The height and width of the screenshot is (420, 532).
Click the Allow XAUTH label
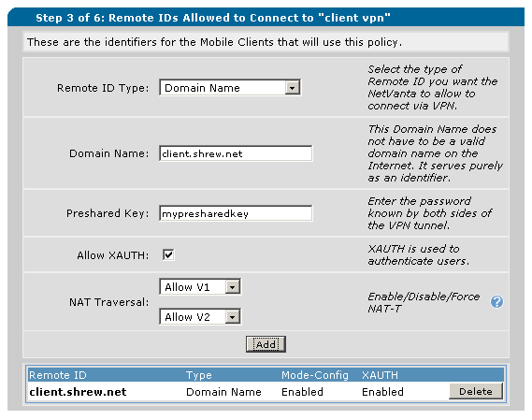pos(112,255)
